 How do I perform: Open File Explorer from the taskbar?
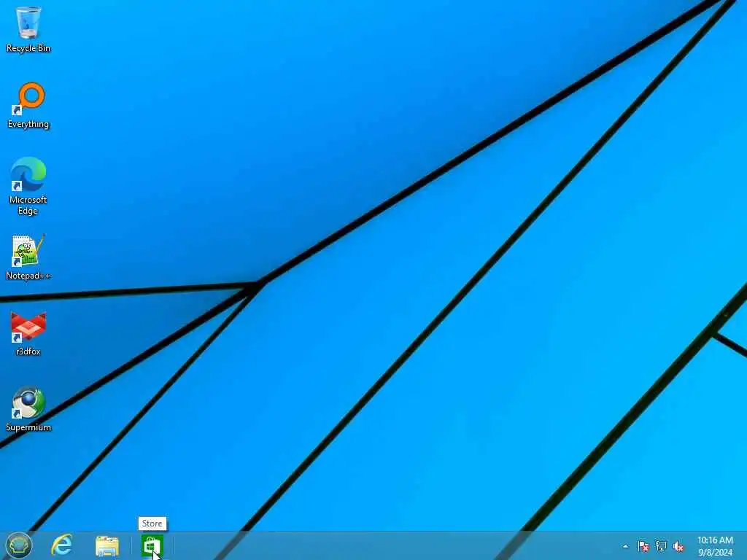point(107,545)
